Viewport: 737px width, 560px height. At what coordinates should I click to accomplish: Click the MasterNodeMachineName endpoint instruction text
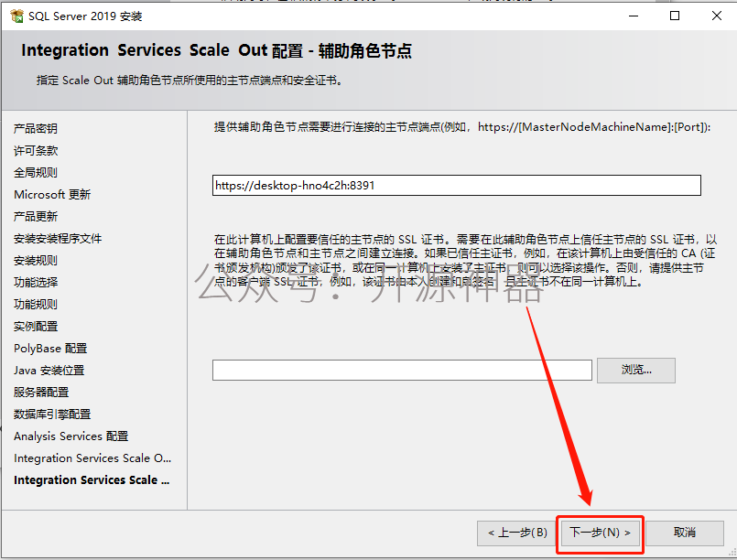click(462, 127)
